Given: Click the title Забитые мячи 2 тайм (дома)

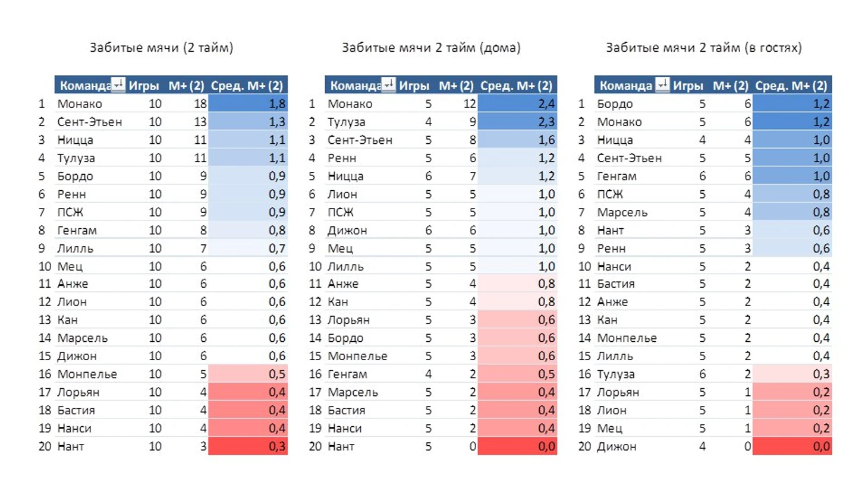Looking at the screenshot, I should 431,48.
